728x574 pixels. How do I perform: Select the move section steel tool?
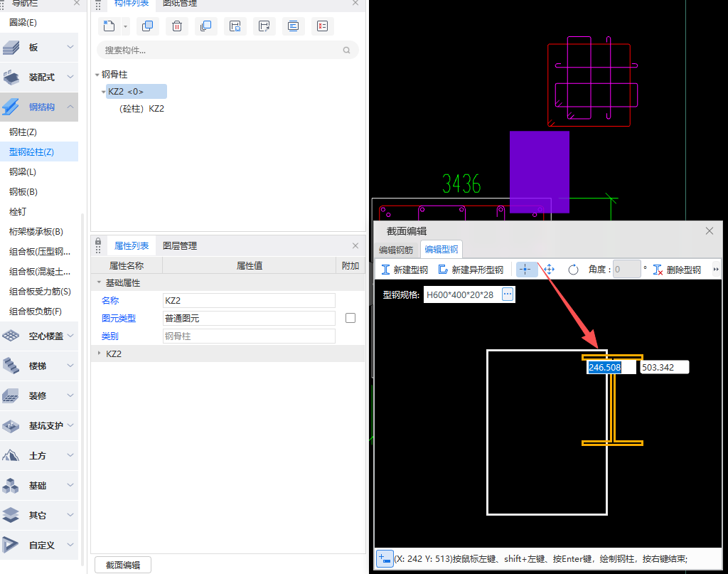click(x=549, y=270)
